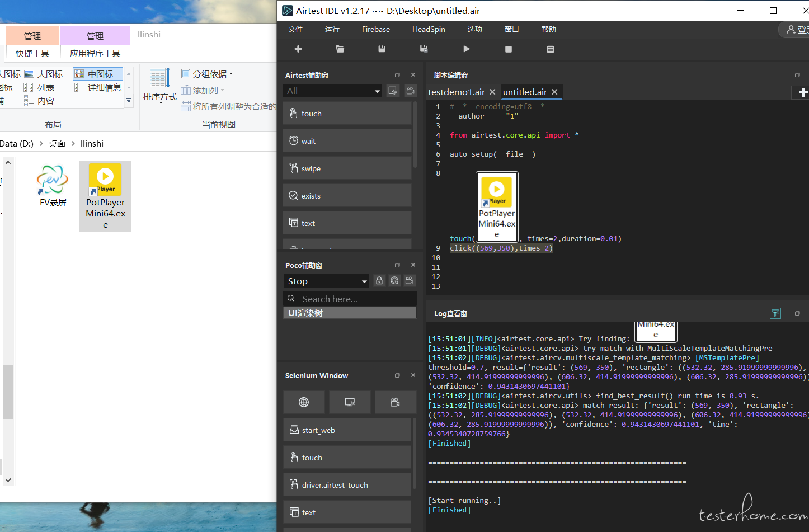Image resolution: width=809 pixels, height=532 pixels.
Task: Click Selenium globe browser icon
Action: tap(304, 402)
